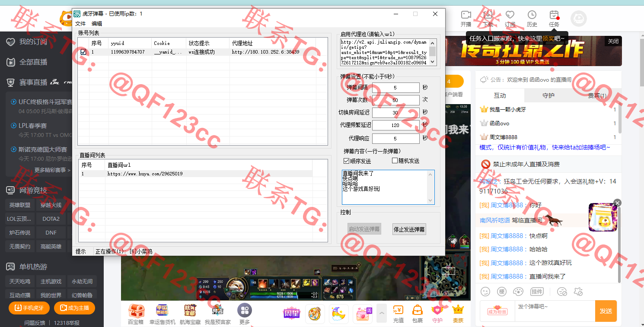Open the emoji smiley picker in chat
Viewport: 644px width, 327px height.
(485, 292)
